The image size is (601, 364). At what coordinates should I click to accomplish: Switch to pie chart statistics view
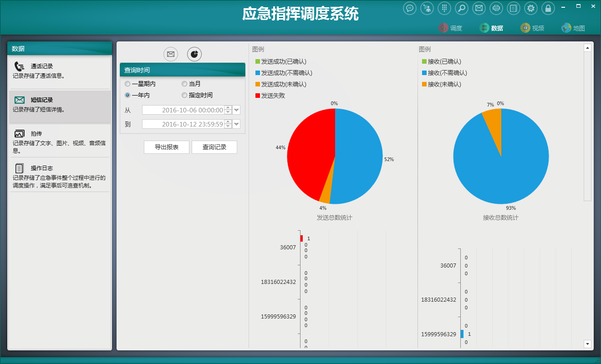pos(194,54)
